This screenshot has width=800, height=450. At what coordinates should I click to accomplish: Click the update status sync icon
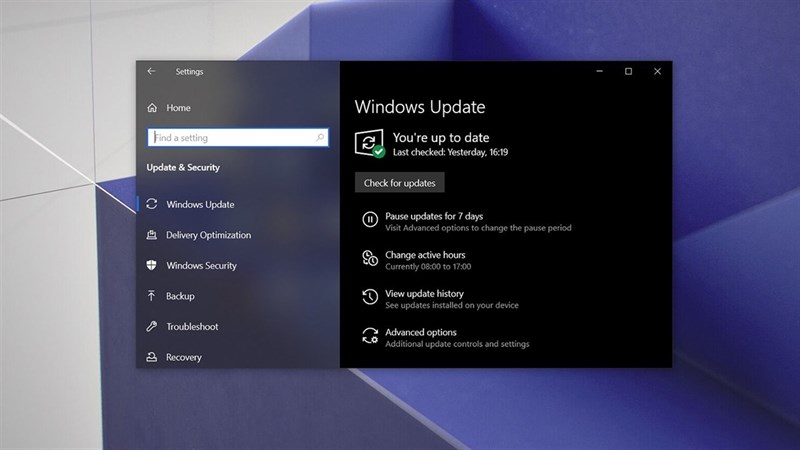click(x=368, y=143)
